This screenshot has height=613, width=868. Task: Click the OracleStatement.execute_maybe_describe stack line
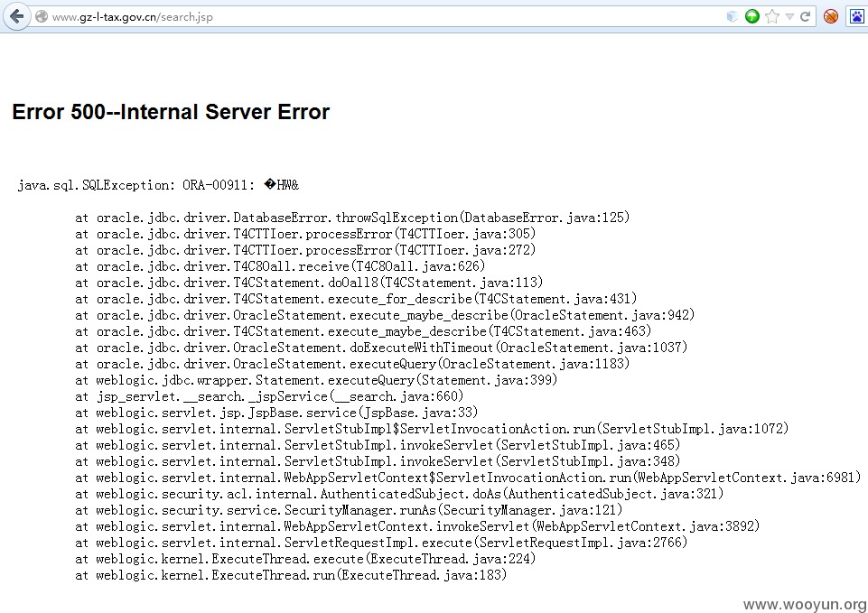coord(385,315)
